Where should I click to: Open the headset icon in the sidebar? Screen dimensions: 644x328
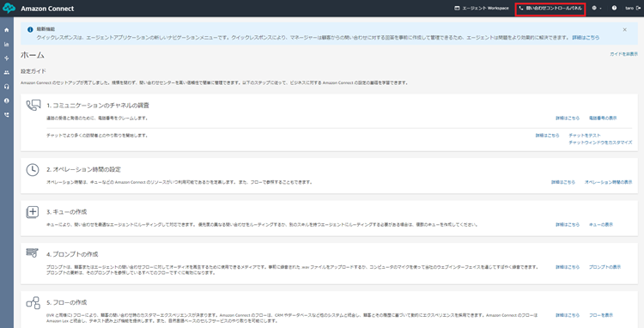coord(7,87)
